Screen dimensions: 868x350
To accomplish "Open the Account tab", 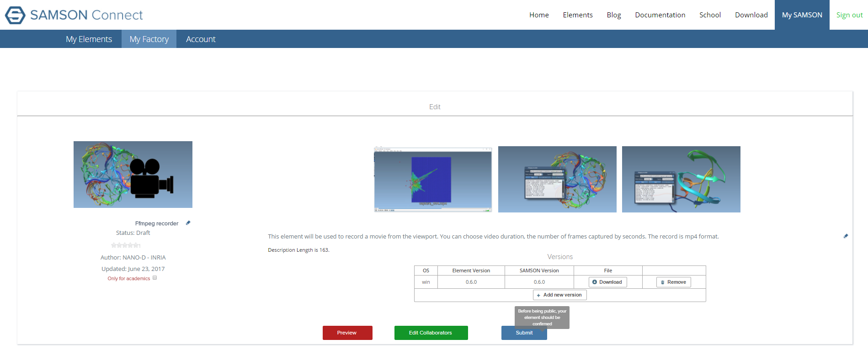I will click(201, 39).
